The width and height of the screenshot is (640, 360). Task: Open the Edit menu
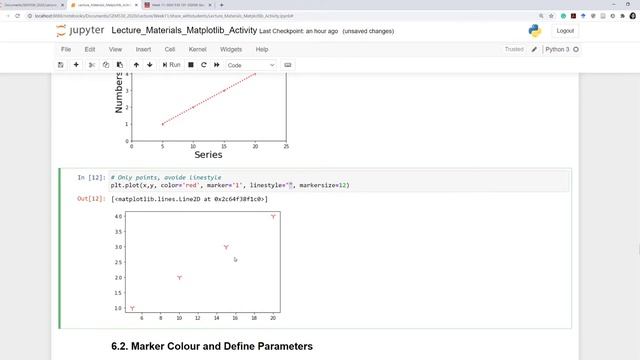pos(90,49)
